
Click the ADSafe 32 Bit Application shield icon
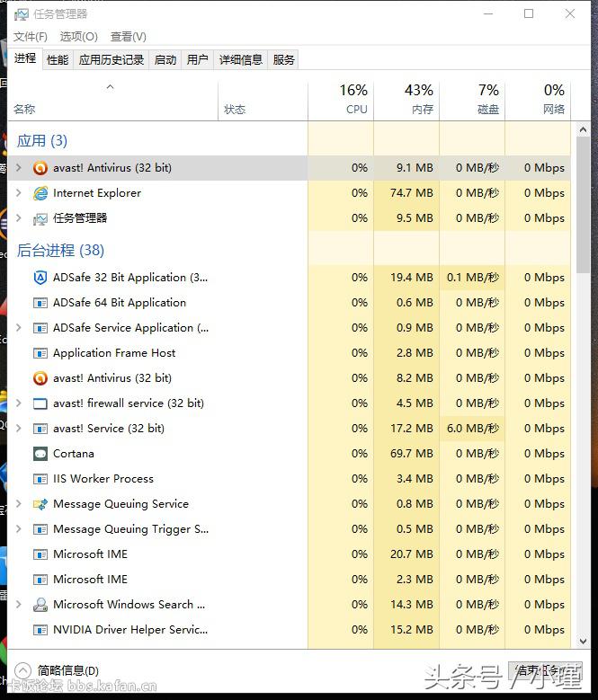40,278
